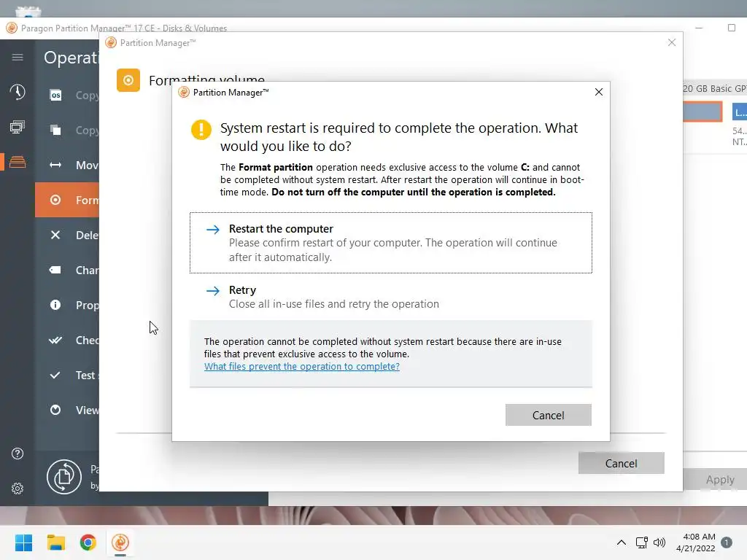This screenshot has height=560, width=747.
Task: Select the Move operation arrow icon
Action: (55, 165)
